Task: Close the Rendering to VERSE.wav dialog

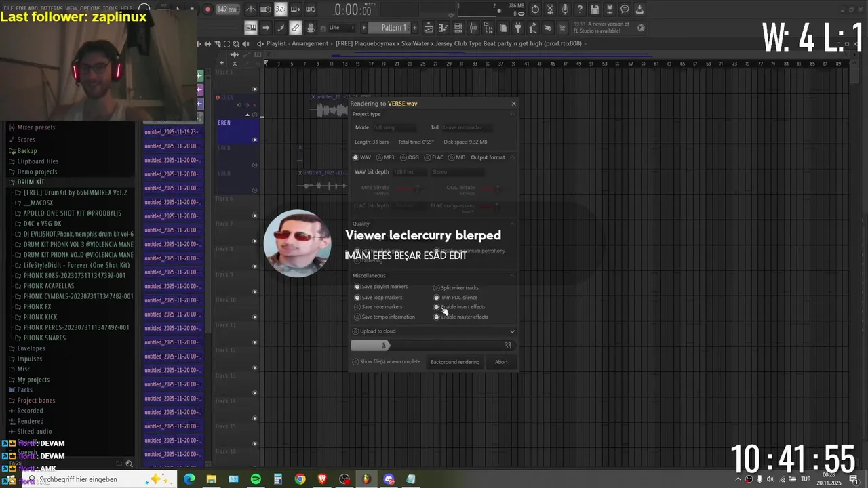Action: tap(513, 104)
